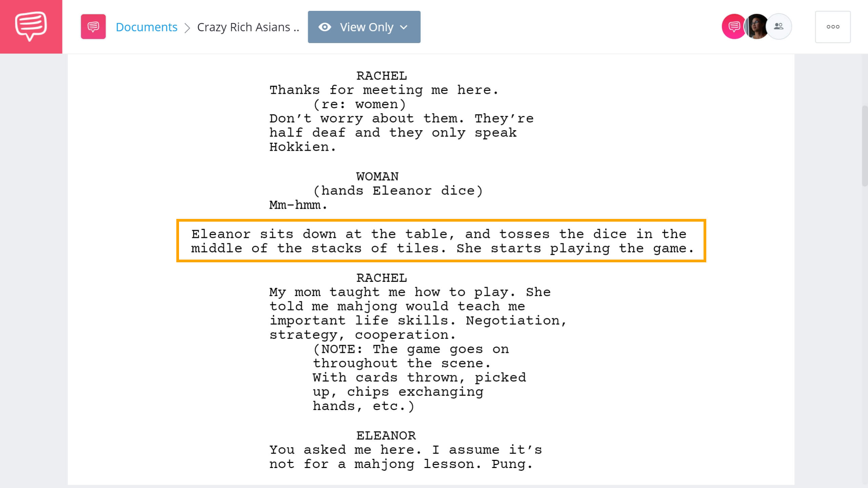
Task: Toggle the View Only permission mode
Action: point(364,27)
